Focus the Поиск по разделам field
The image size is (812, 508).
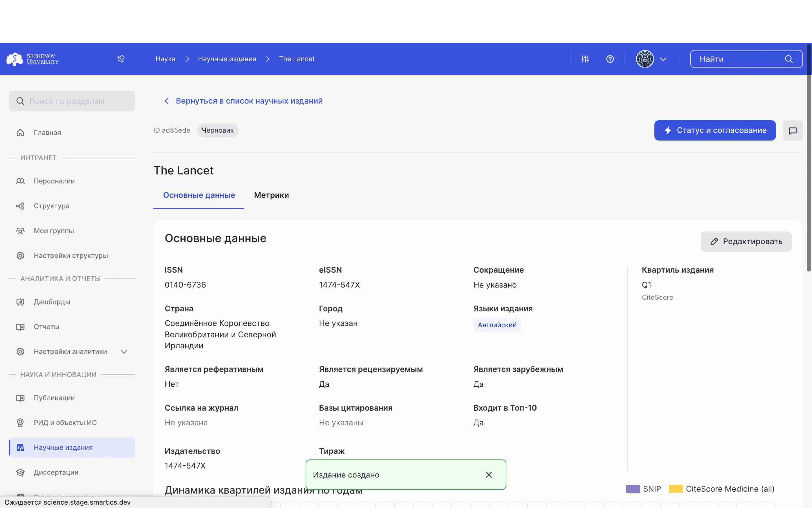(72, 101)
